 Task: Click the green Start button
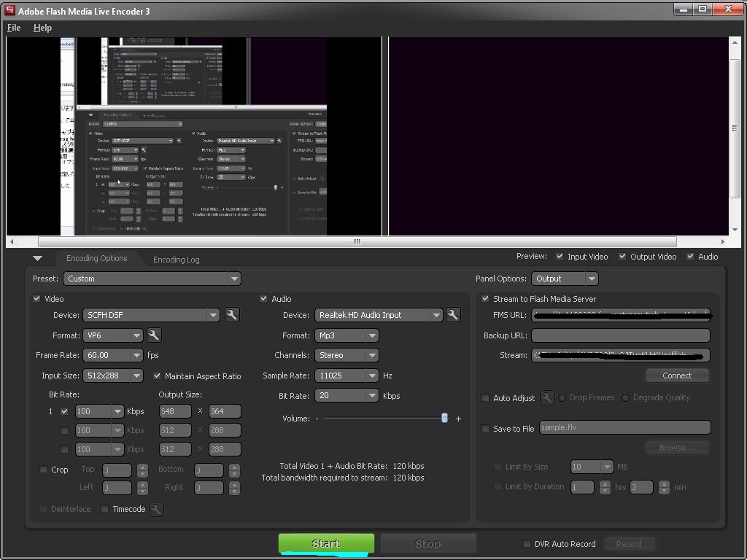point(326,544)
